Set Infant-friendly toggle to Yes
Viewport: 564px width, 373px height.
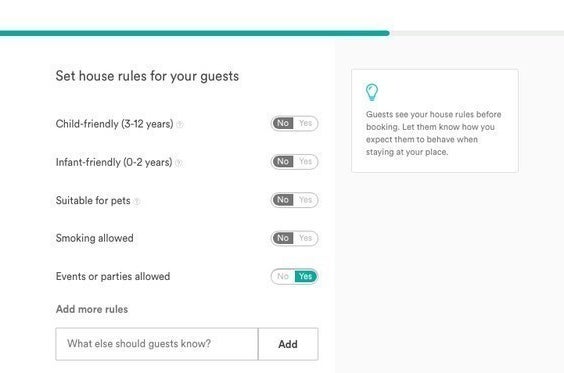click(x=305, y=162)
